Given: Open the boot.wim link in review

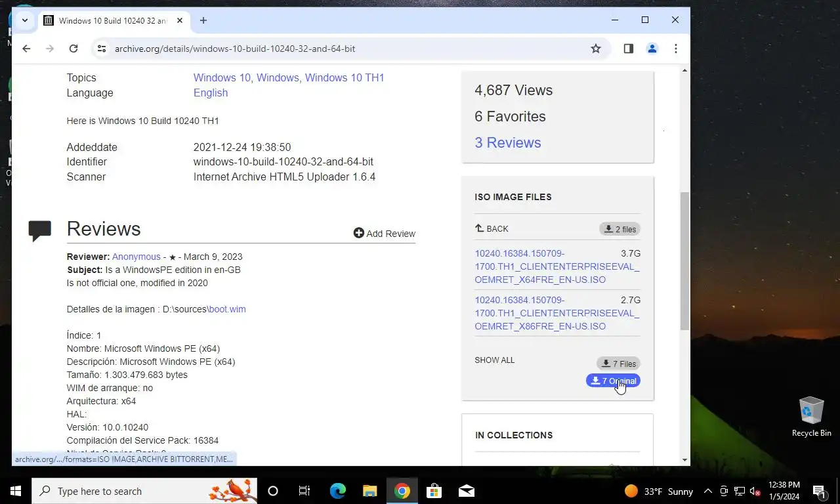Looking at the screenshot, I should coord(227,309).
